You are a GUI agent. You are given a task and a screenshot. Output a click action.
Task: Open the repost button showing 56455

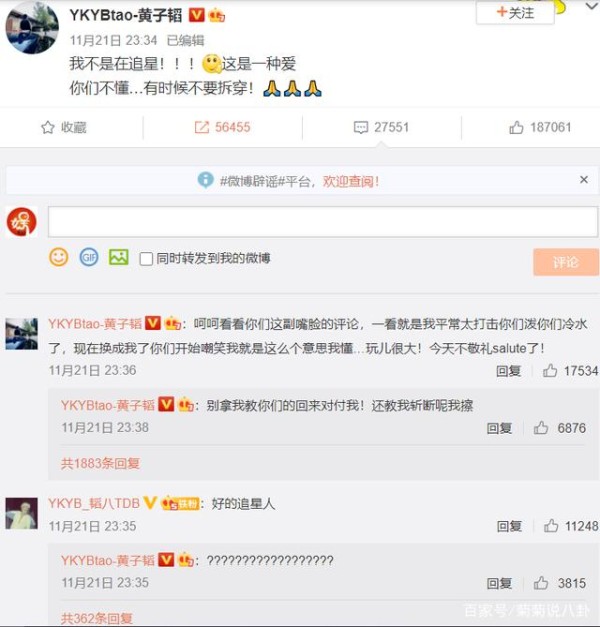click(222, 128)
